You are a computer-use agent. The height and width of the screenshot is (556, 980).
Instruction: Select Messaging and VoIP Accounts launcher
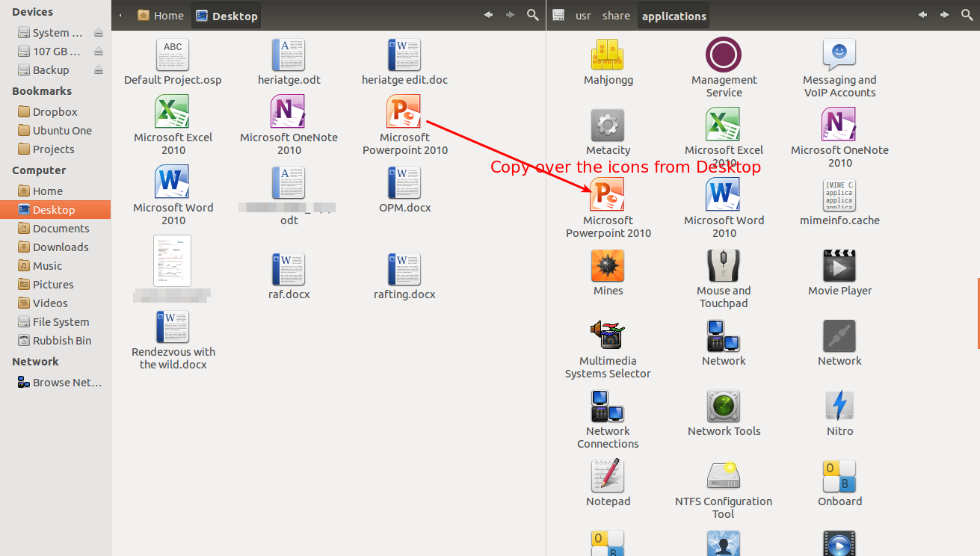pyautogui.click(x=839, y=55)
